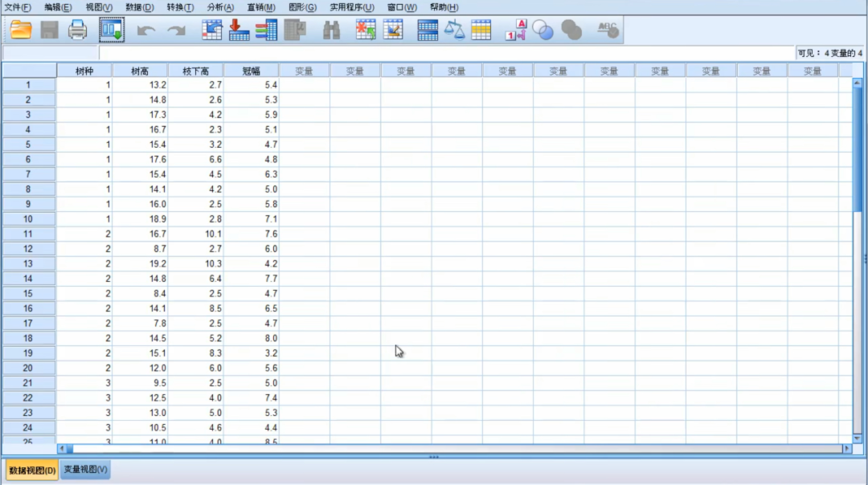Click the Go to case icon

[x=212, y=31]
